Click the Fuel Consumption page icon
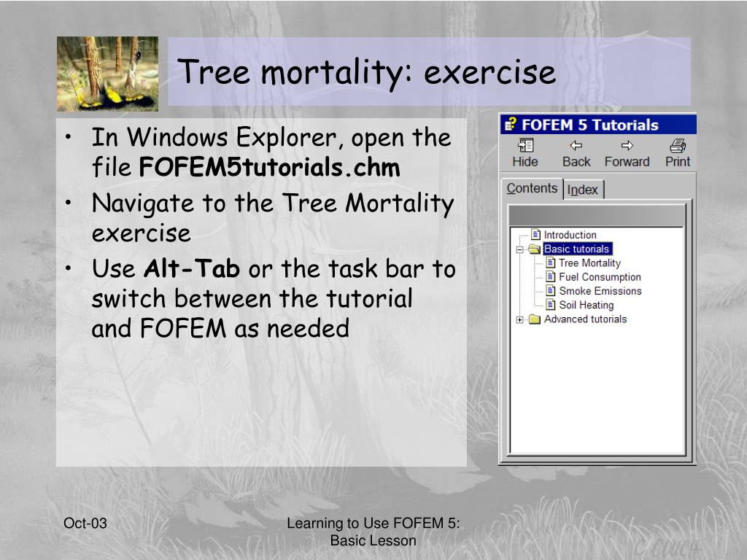The width and height of the screenshot is (747, 560). point(551,276)
